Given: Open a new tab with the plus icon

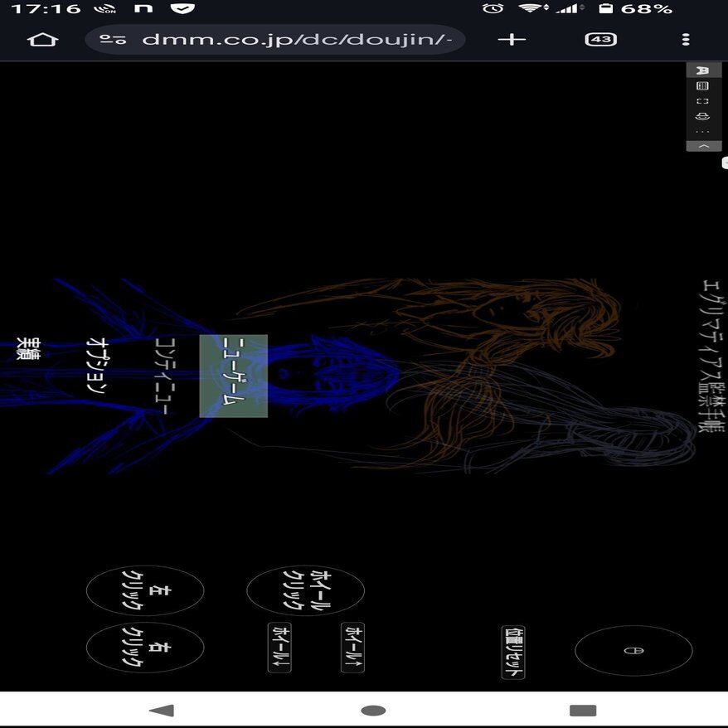Looking at the screenshot, I should 512,40.
